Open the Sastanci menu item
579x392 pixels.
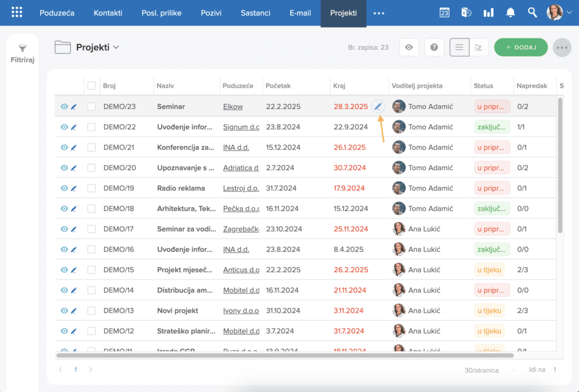[256, 13]
